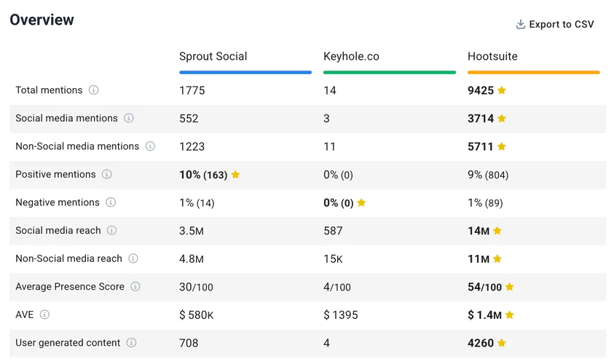Click Keyhole.co's 4/100 presence score
The width and height of the screenshot is (614, 364).
[x=337, y=288]
